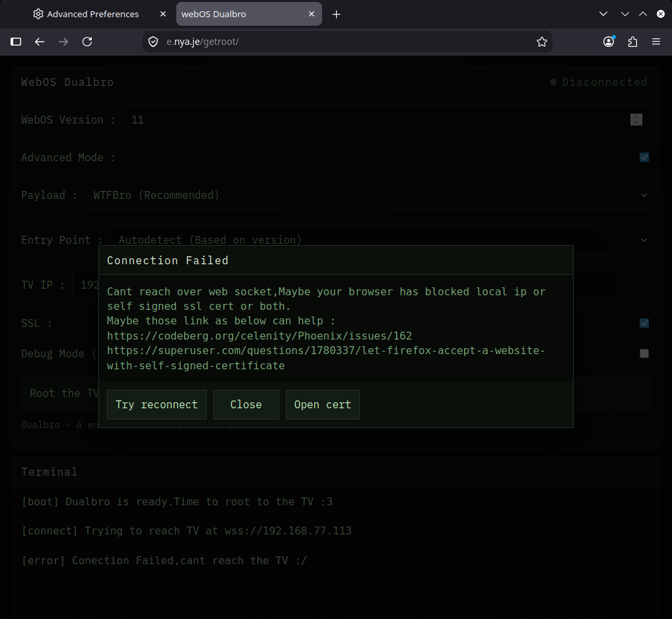Click the Open cert button
Viewport: 672px width, 619px height.
pos(323,404)
